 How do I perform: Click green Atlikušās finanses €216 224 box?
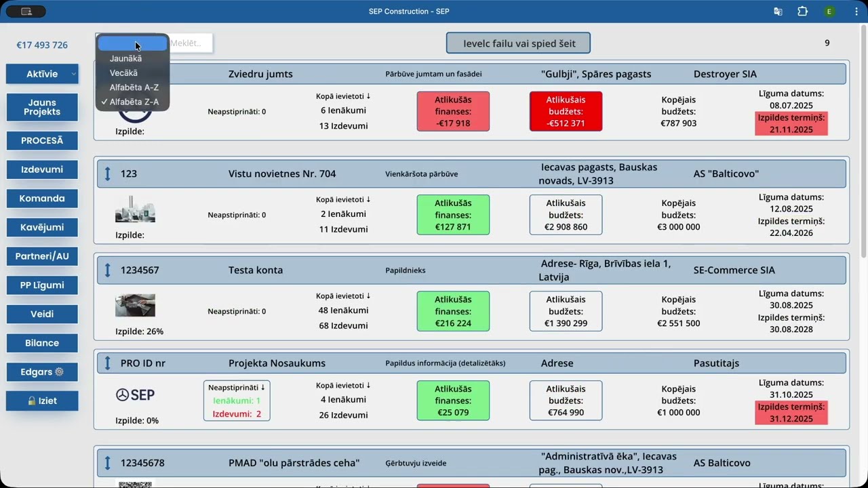453,311
